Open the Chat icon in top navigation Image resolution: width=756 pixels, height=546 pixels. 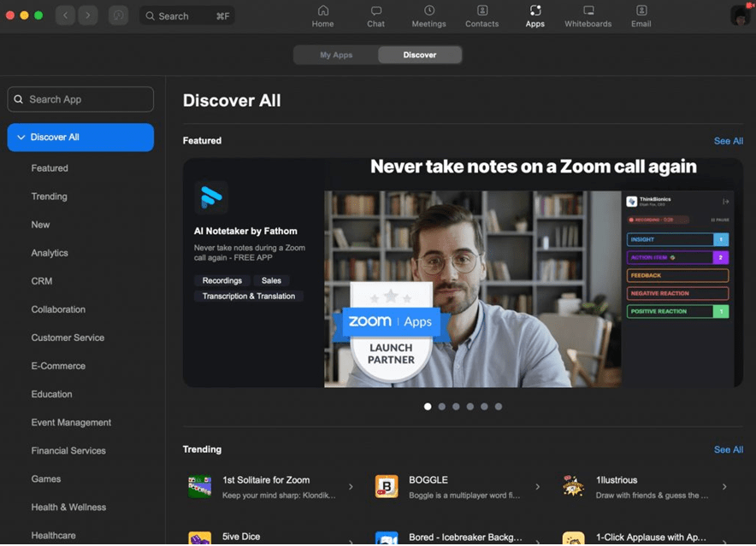point(375,11)
